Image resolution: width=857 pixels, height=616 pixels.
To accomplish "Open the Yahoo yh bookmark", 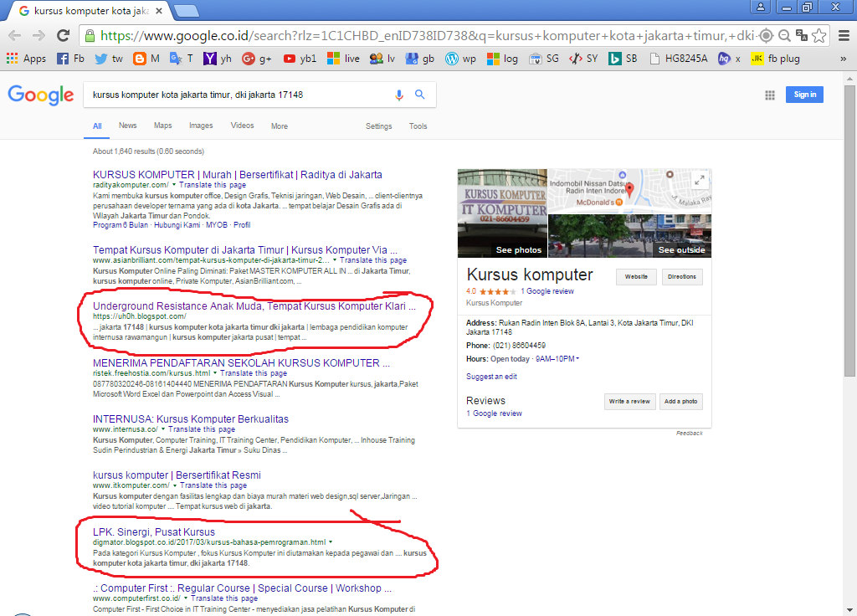I will coord(218,59).
